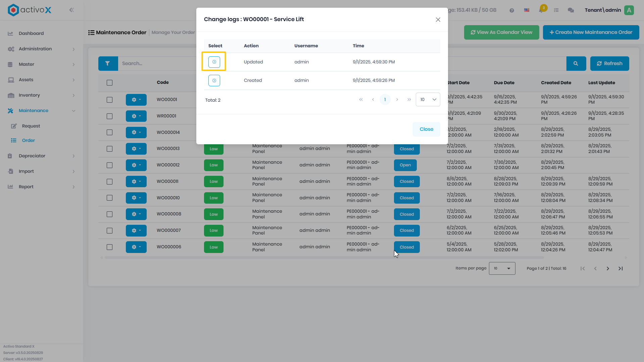Expand the Administration sidebar menu
The image size is (644, 362).
42,49
